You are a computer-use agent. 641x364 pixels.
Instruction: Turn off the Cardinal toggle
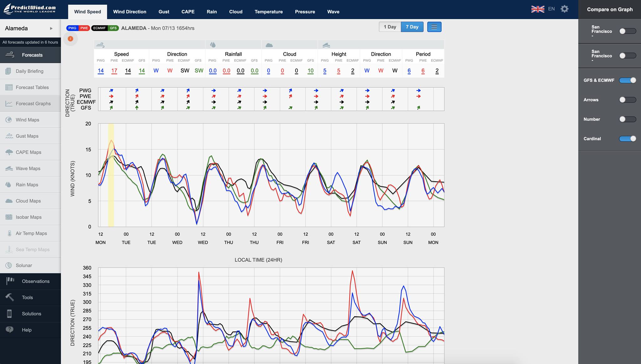click(627, 139)
